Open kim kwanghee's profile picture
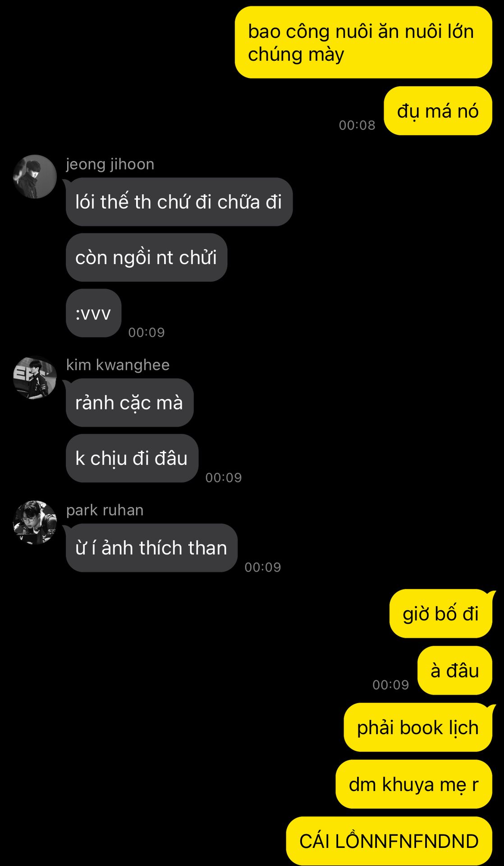The image size is (504, 866). [35, 378]
